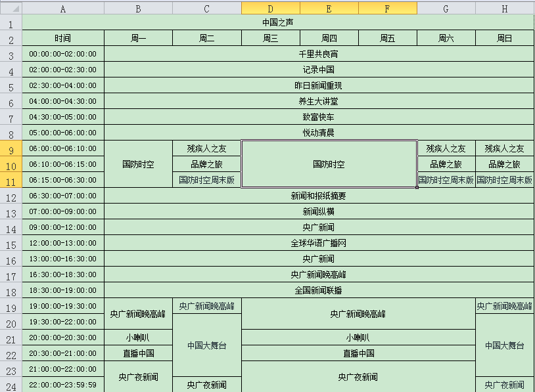Click the time cell 06:15:00-06:30:00
Viewport: 535px width, 392px height.
(63, 180)
